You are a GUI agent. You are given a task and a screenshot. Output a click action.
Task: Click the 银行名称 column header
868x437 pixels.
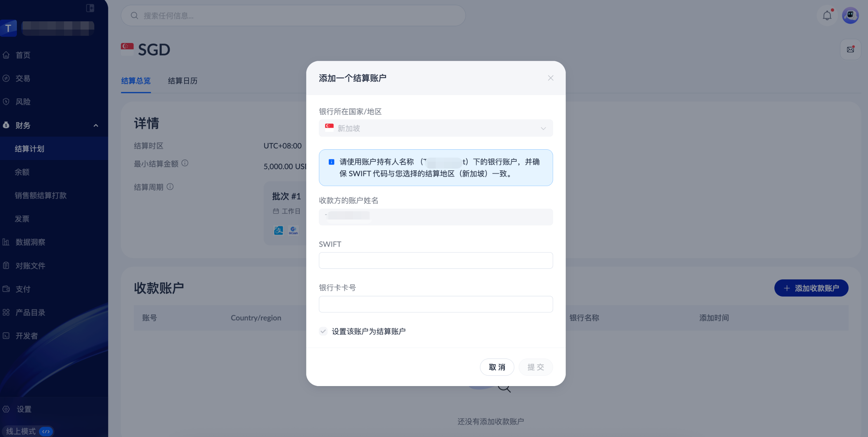click(584, 318)
